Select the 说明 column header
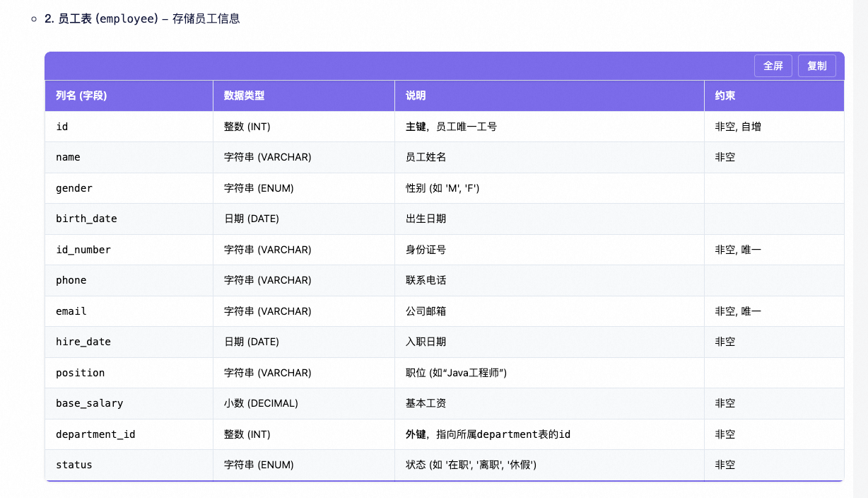The image size is (868, 498). (x=549, y=95)
